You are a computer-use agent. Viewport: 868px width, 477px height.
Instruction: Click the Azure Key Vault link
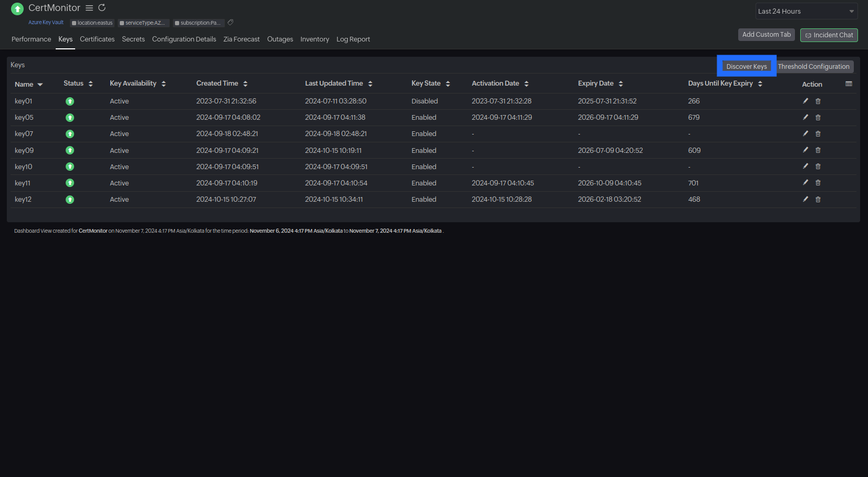46,23
